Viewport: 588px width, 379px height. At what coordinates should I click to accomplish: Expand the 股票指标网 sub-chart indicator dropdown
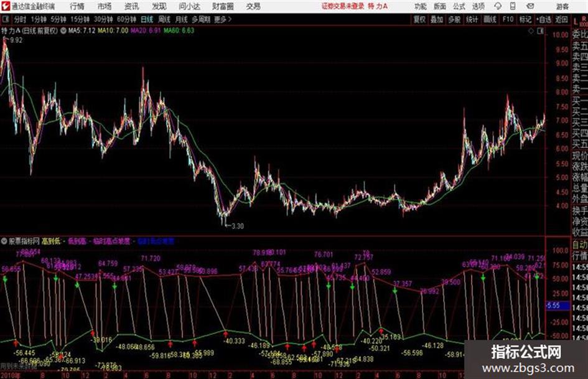click(4, 241)
